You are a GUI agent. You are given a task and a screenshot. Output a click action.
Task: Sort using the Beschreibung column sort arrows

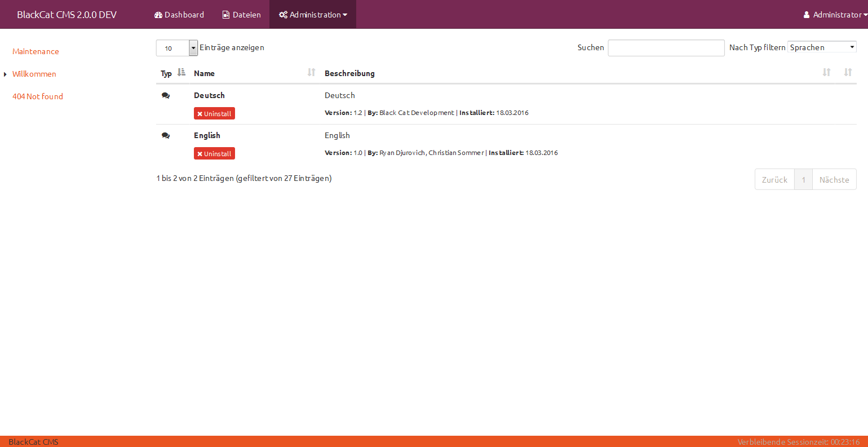click(826, 72)
